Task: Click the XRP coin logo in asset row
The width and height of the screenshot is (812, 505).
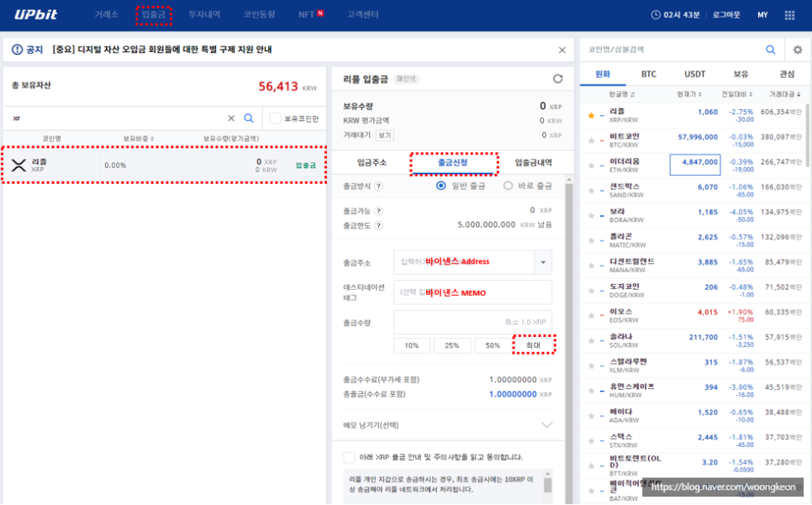Action: (x=18, y=165)
